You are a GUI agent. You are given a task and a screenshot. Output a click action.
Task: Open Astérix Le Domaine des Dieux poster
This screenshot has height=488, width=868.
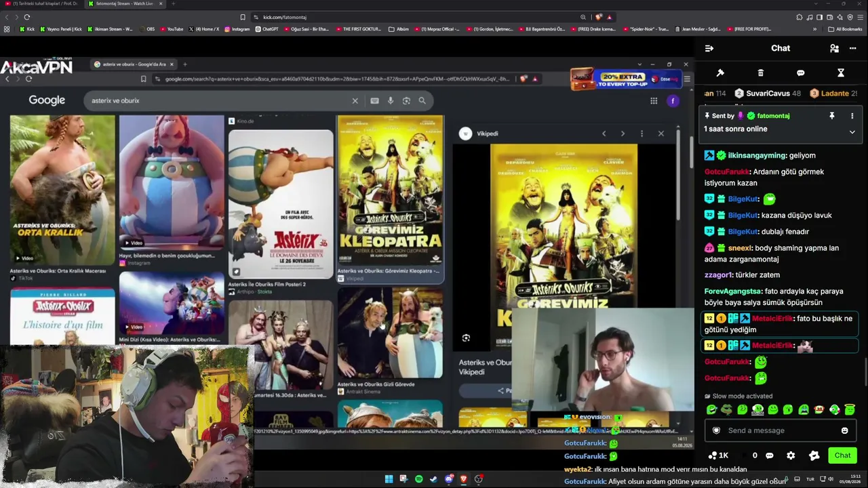(281, 204)
